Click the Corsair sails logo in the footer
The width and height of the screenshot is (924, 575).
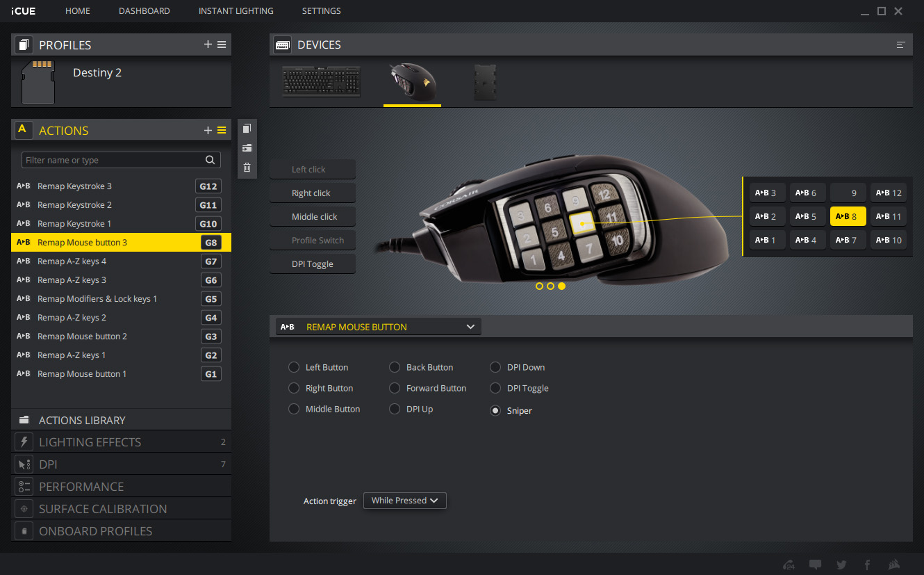click(895, 565)
